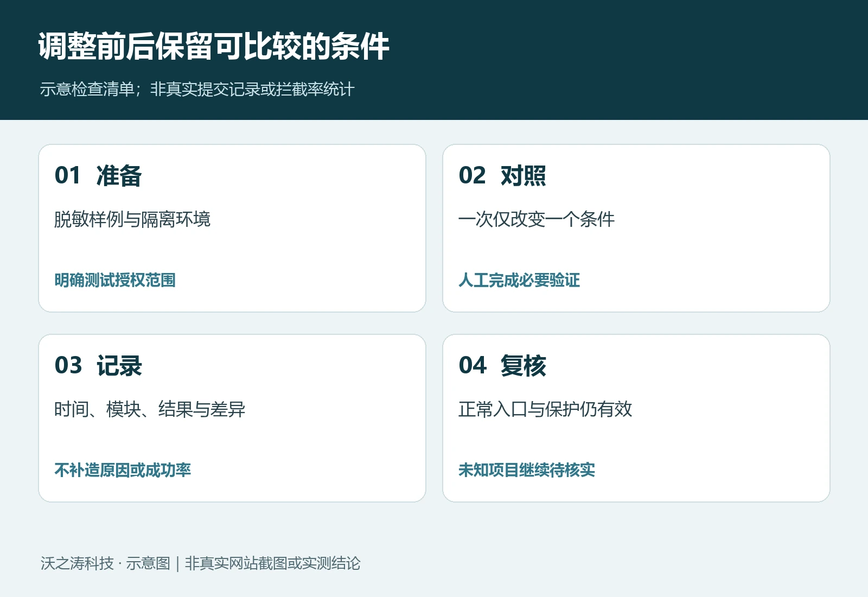Click the text 时间、模块、结果与差异

point(150,409)
